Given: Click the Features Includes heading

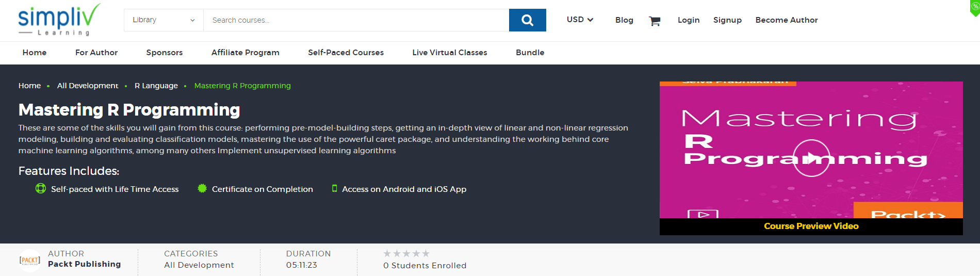Looking at the screenshot, I should coord(69,171).
